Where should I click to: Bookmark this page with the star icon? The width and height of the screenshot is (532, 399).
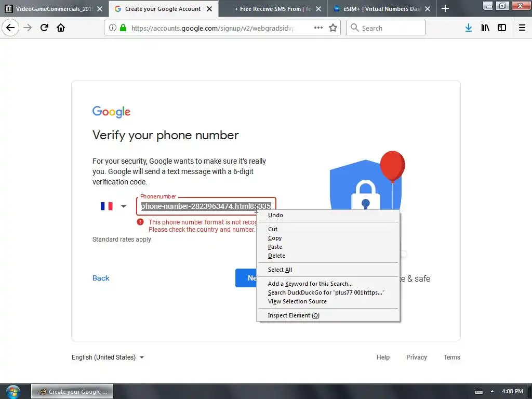tap(333, 28)
